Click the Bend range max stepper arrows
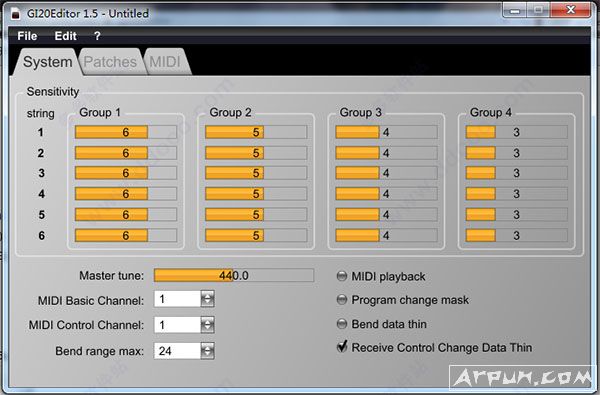Screen dimensions: 600x395 [x=207, y=351]
